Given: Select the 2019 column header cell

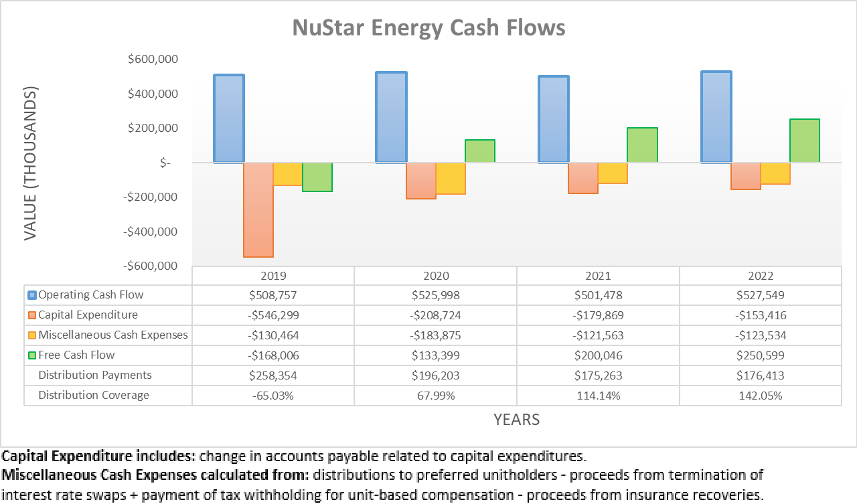Looking at the screenshot, I should coord(272,275).
